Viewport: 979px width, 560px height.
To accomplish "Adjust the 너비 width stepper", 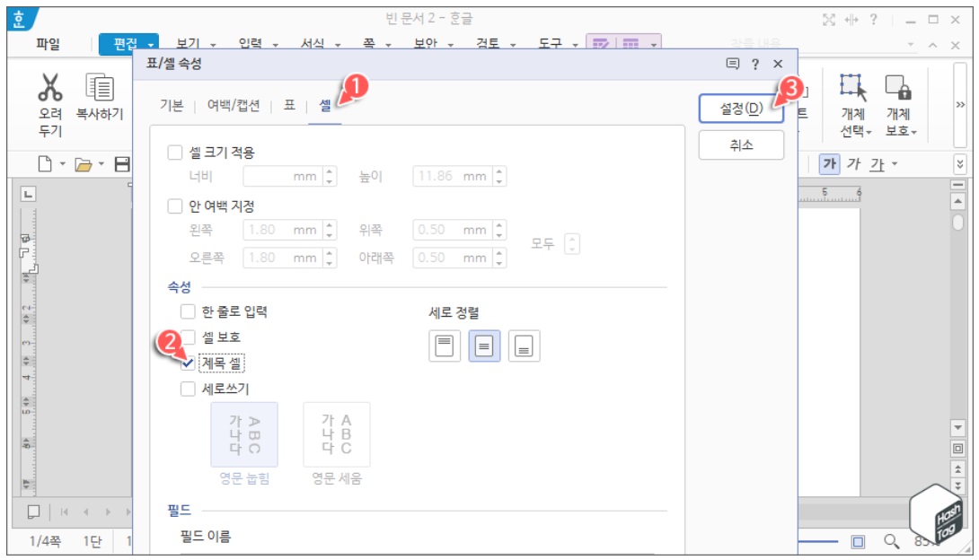I will 330,177.
